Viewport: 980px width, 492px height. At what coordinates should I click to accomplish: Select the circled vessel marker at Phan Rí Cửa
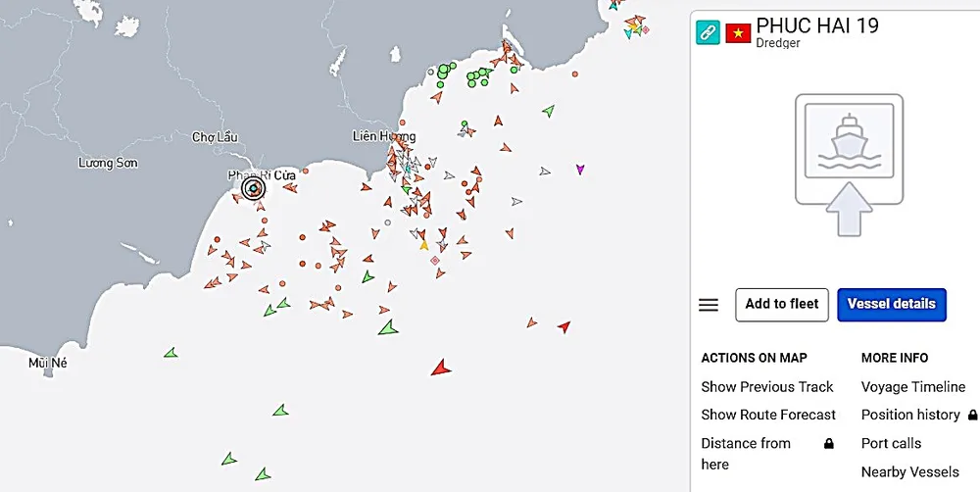[x=253, y=188]
